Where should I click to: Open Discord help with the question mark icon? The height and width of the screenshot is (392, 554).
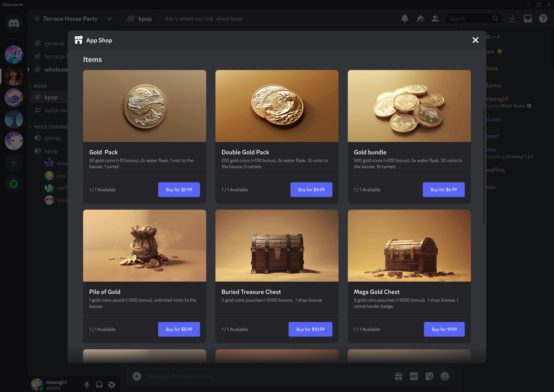click(x=543, y=18)
